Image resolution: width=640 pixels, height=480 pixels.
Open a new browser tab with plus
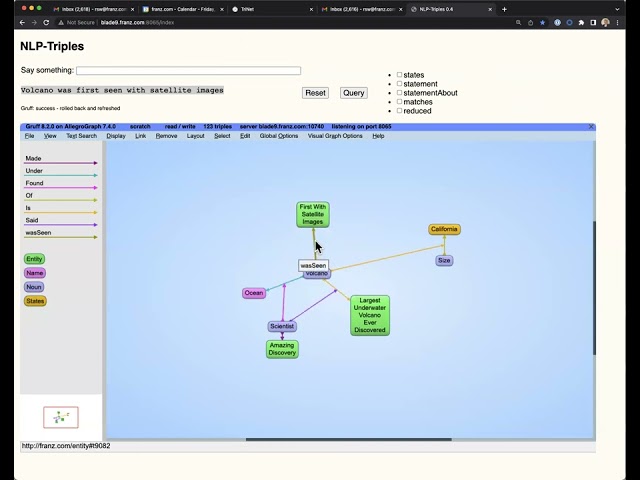pos(504,9)
